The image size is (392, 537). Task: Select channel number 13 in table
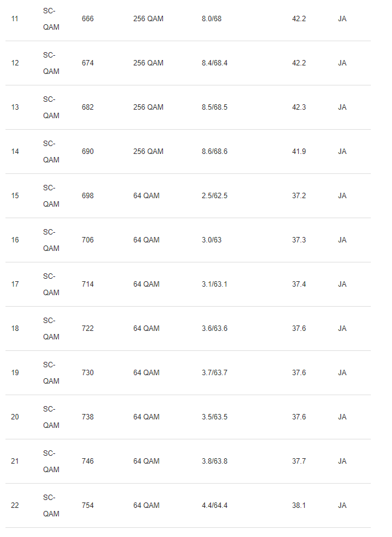point(15,107)
